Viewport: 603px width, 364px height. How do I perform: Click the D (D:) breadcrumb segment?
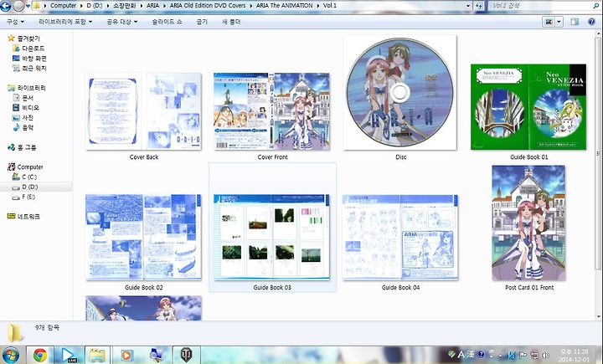tap(94, 6)
